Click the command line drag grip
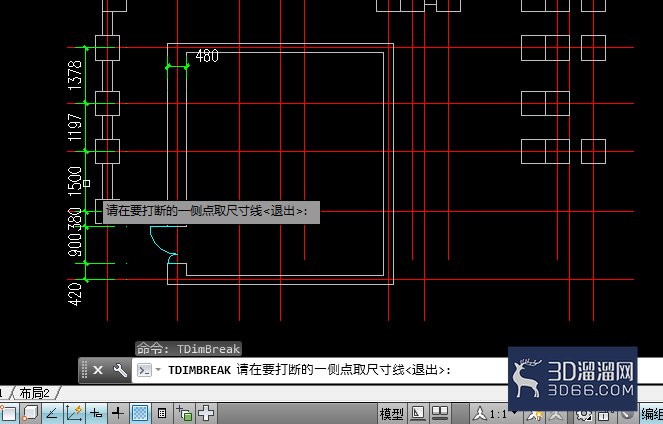The image size is (663, 424). tap(84, 370)
